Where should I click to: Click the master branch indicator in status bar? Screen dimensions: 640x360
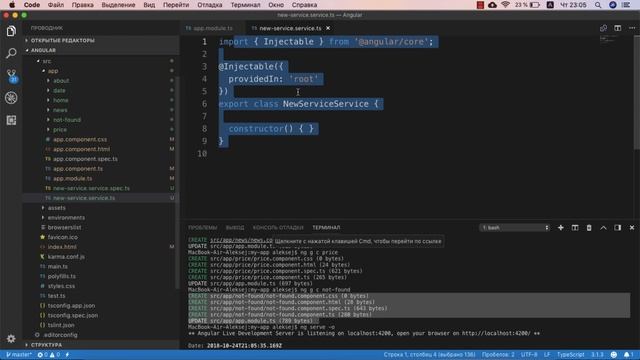click(18, 355)
